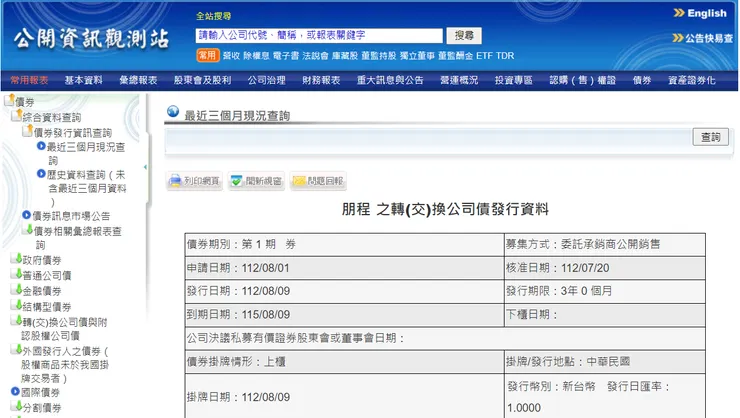
Task: Expand the 普通公司債 folder
Action: tap(17, 274)
